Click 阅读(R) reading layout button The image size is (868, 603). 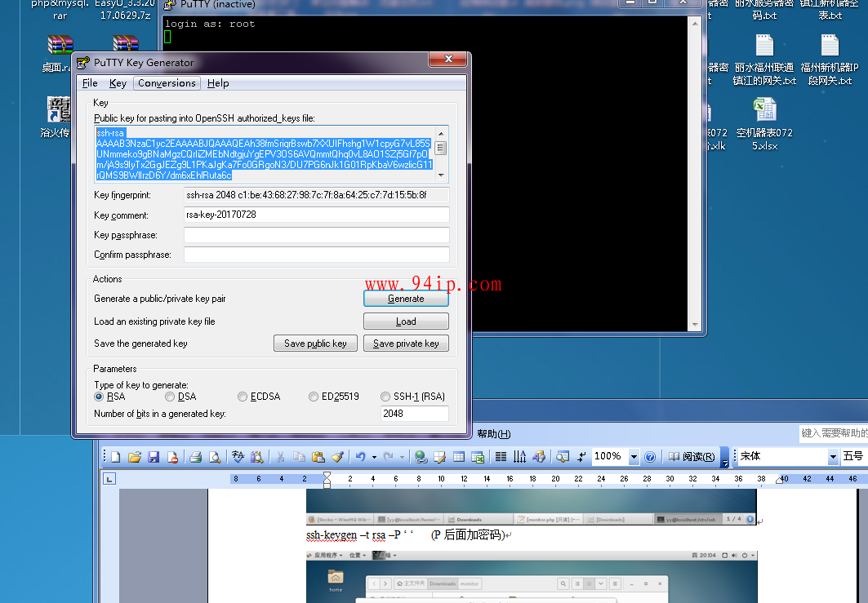(692, 457)
